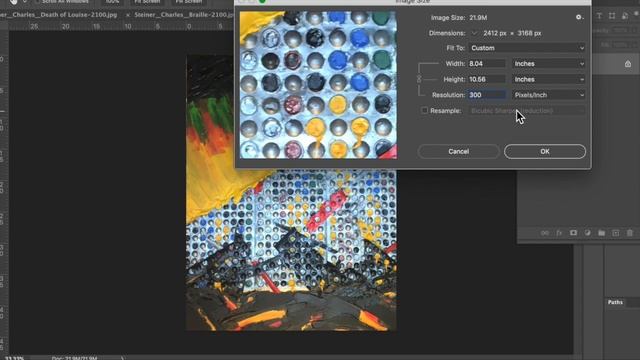640x360 pixels.
Task: Create a new group with the folder icon
Action: click(x=602, y=233)
